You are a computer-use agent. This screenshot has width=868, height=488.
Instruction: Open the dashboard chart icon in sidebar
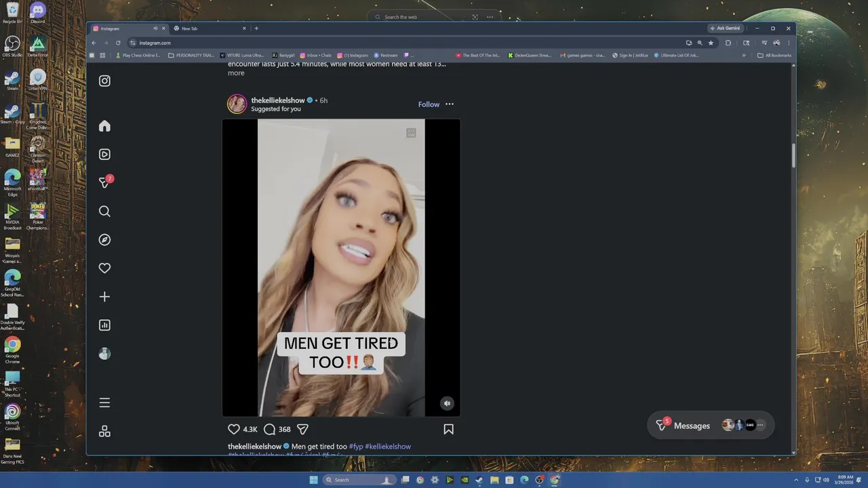104,325
